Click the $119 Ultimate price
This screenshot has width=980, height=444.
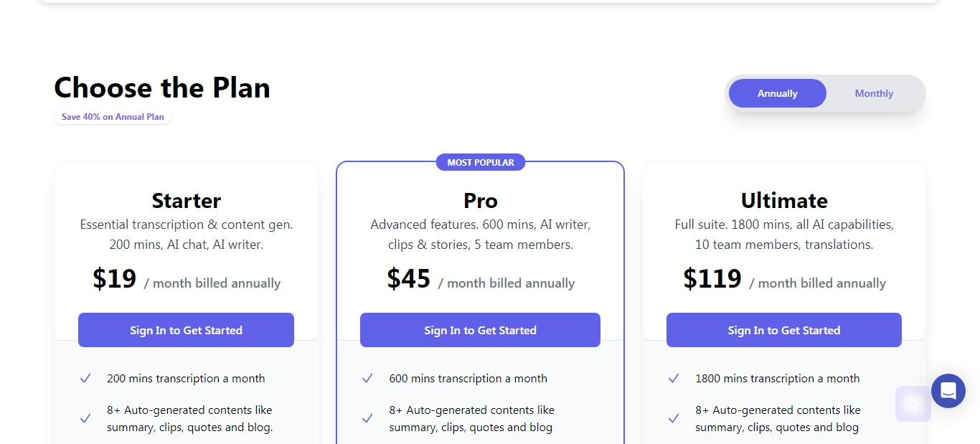point(712,278)
